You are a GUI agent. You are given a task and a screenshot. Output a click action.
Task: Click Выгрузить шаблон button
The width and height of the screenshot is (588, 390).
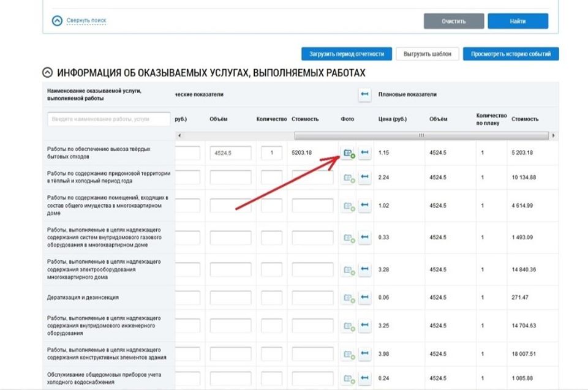tap(427, 54)
